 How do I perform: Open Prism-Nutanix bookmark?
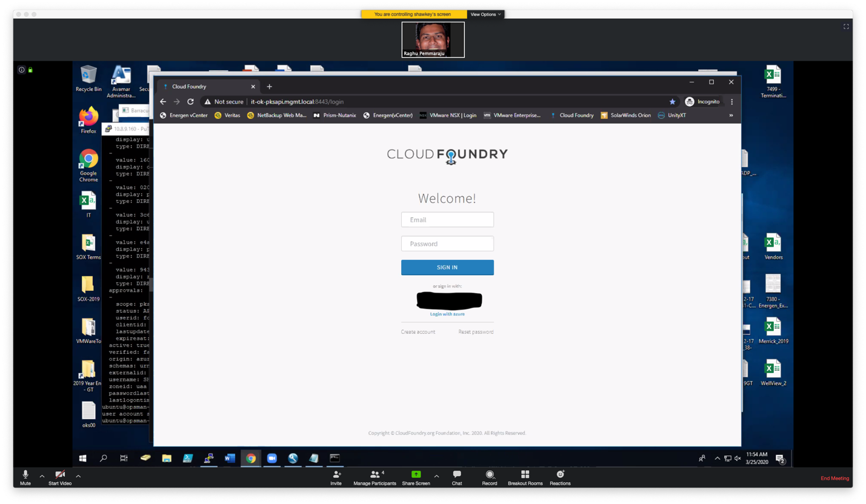335,115
